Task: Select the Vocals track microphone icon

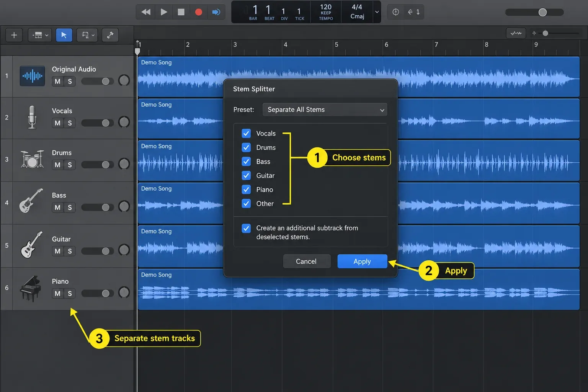Action: (32, 117)
